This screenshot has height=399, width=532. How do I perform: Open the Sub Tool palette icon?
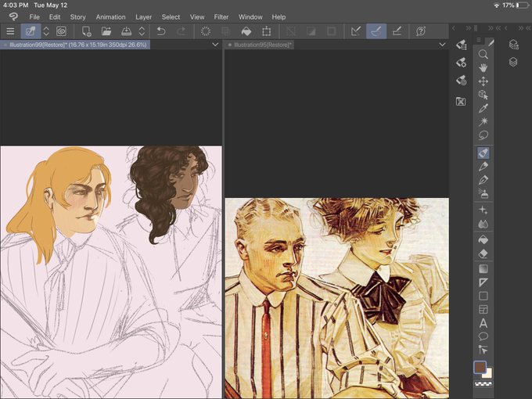pyautogui.click(x=461, y=45)
